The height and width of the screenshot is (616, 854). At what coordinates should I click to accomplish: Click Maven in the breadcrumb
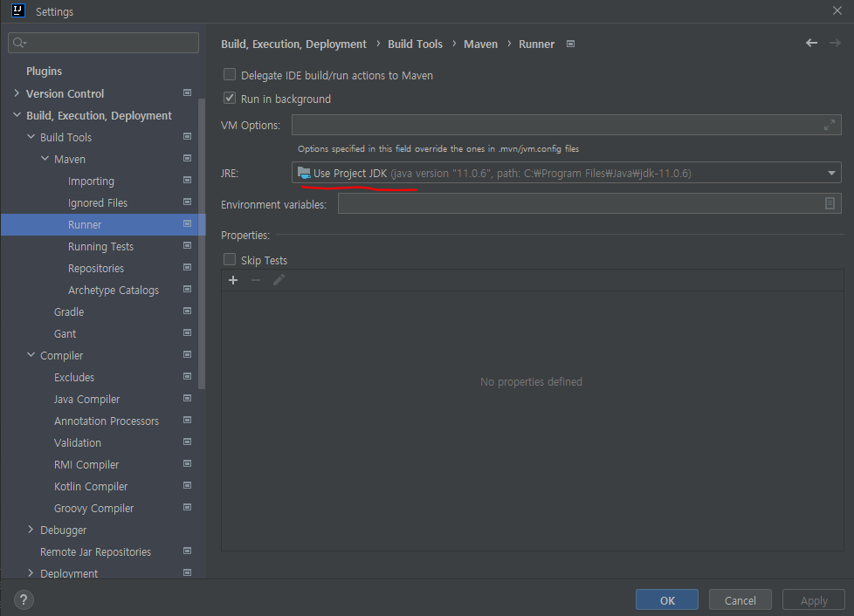pos(480,44)
